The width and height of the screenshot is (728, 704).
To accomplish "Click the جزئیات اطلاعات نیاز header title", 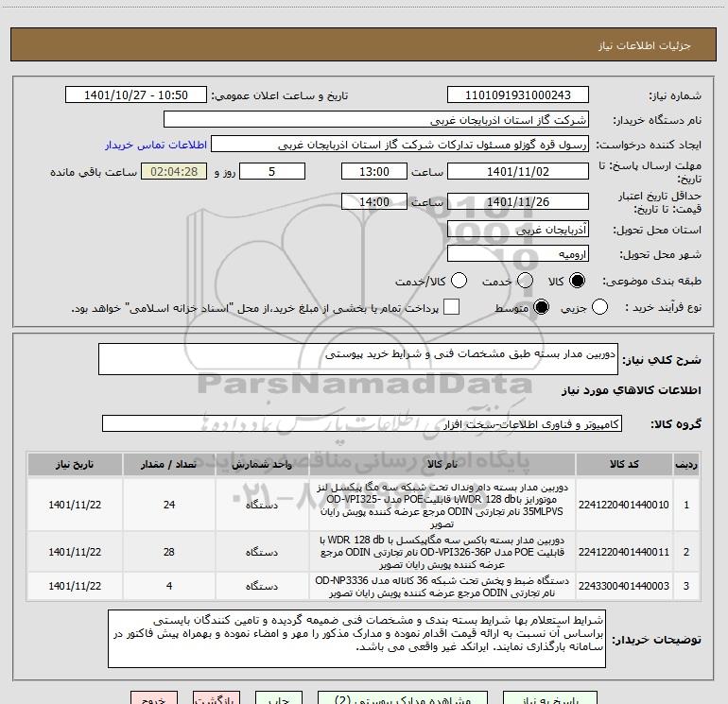I will click(x=645, y=45).
